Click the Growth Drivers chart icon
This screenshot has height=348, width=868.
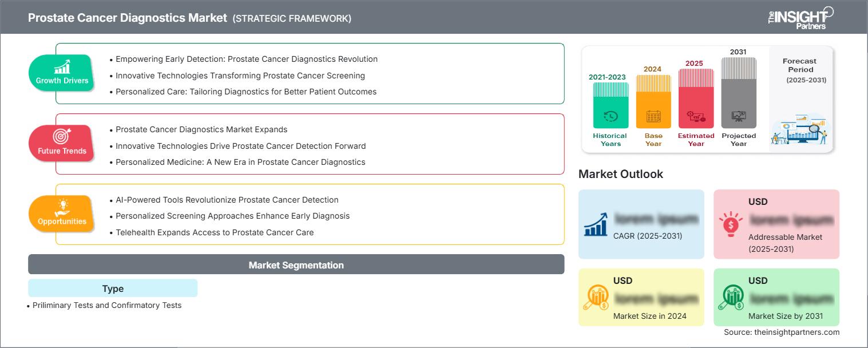click(x=62, y=66)
